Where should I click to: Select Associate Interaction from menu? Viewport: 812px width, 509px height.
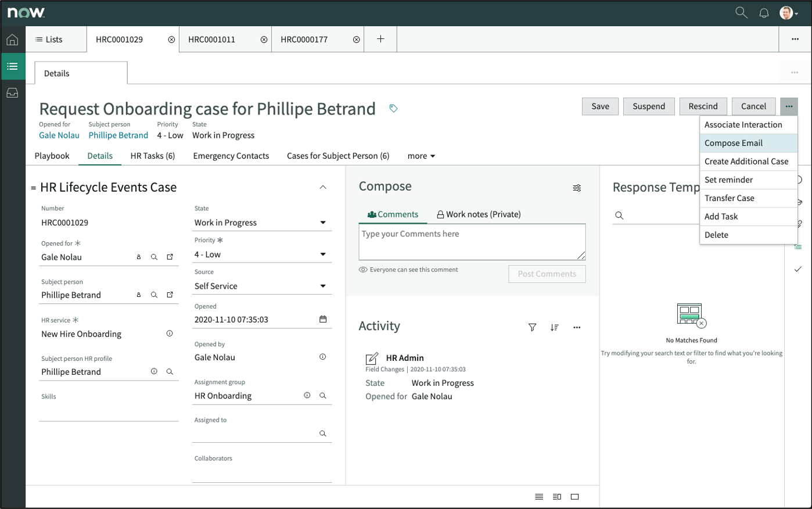click(x=748, y=124)
